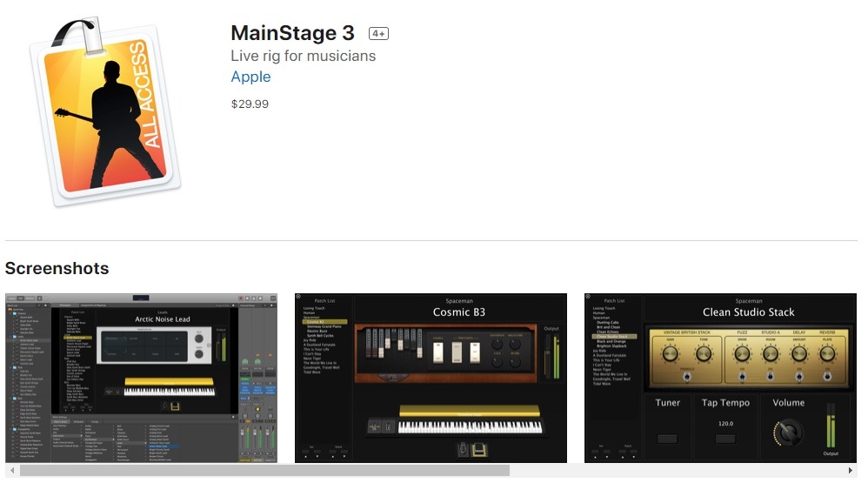Click the right arrow of screenshots scrollbar

click(851, 470)
